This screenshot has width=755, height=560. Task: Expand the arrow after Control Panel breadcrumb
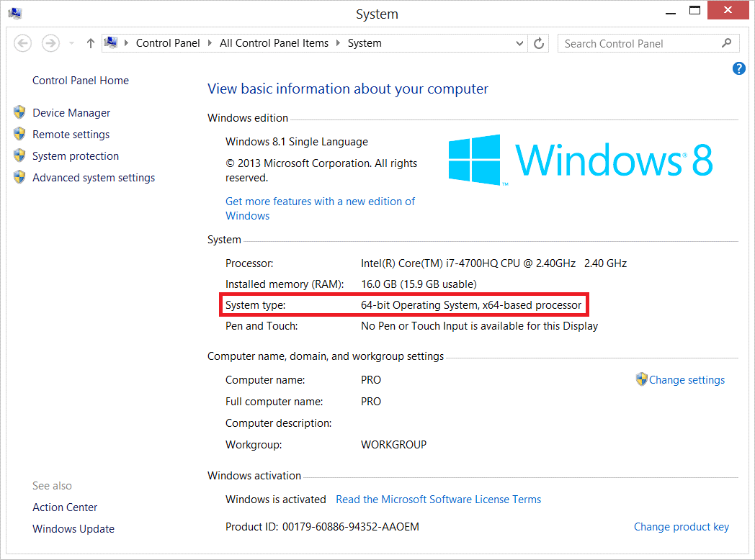click(x=210, y=43)
